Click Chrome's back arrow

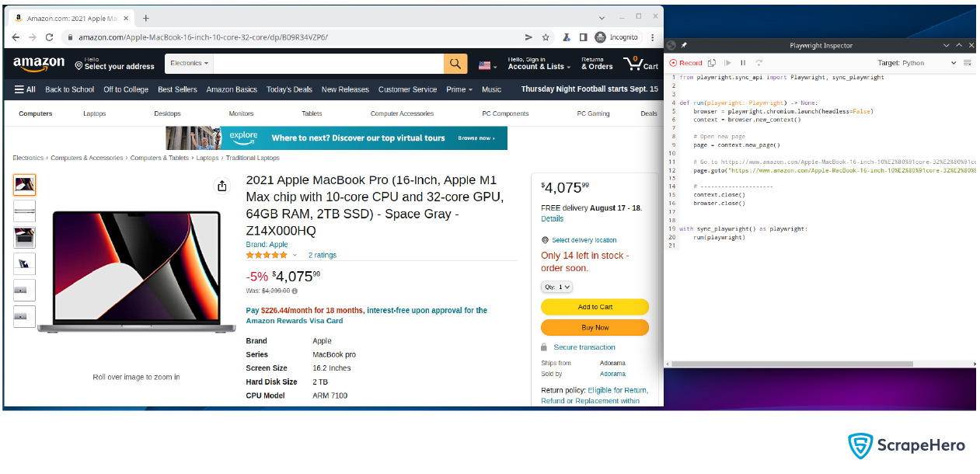click(x=16, y=37)
